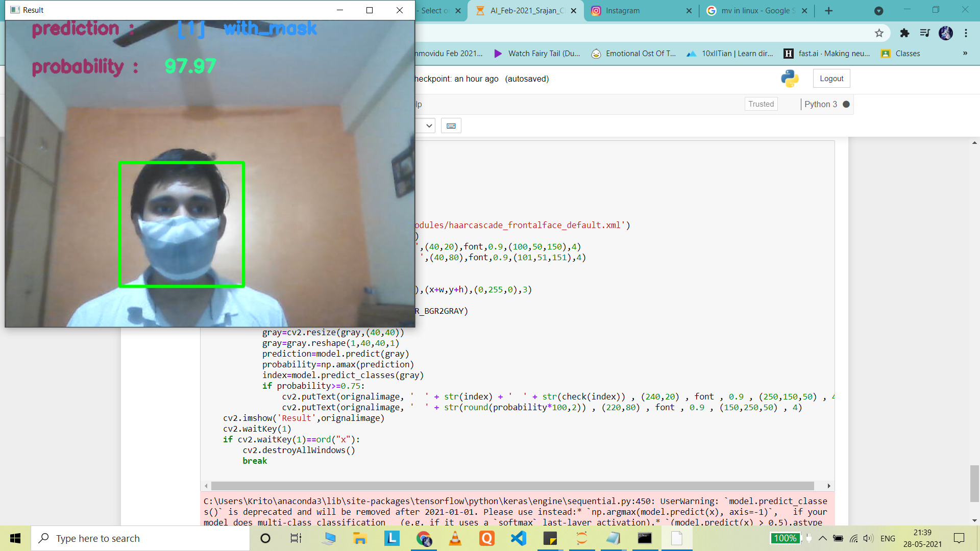
Task: Click the Logout button in Jupyter
Action: (x=831, y=79)
